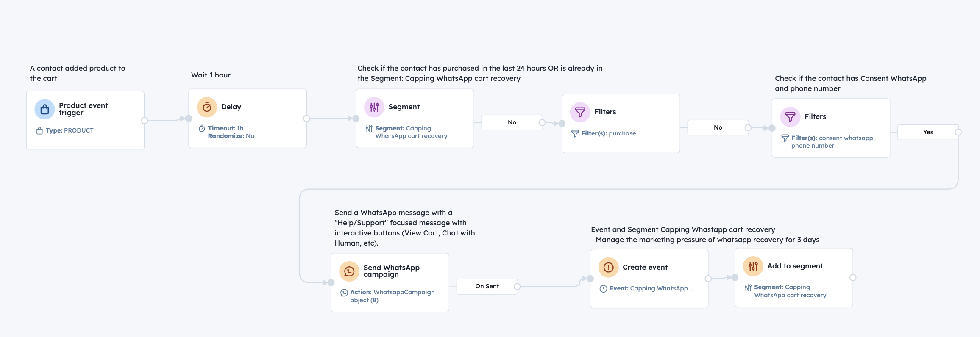Click the Yes branch label
The height and width of the screenshot is (337, 980).
tap(928, 133)
